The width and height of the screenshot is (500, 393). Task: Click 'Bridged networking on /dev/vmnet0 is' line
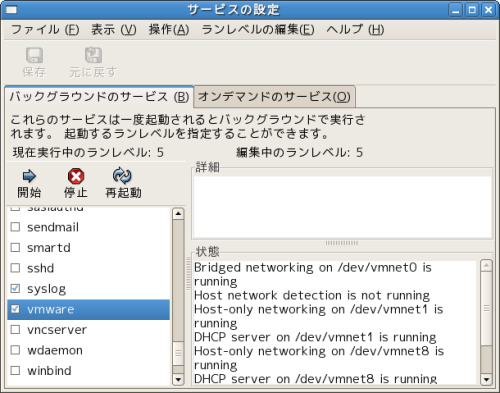(313, 267)
